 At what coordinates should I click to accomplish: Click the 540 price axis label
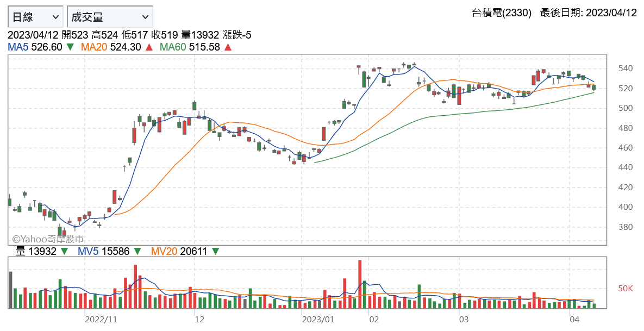(x=625, y=68)
